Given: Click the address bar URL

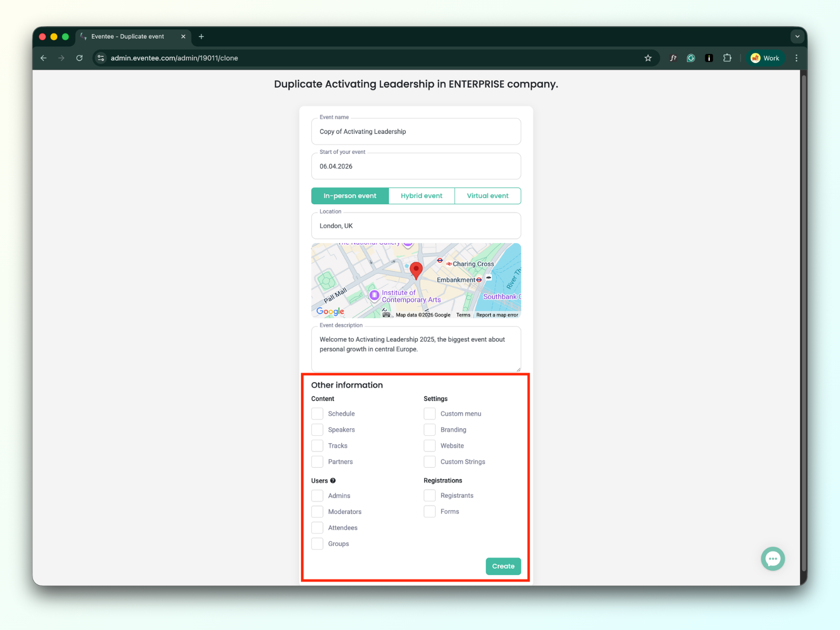Looking at the screenshot, I should pyautogui.click(x=174, y=58).
